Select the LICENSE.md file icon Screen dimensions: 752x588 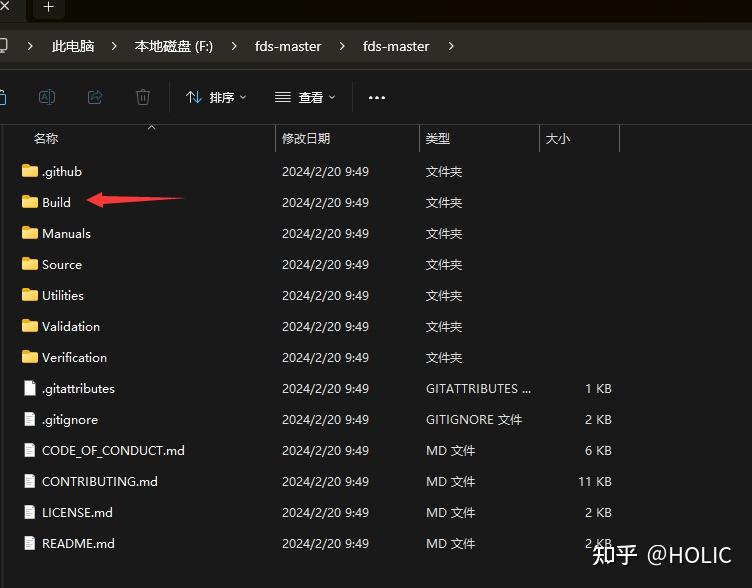pyautogui.click(x=30, y=512)
